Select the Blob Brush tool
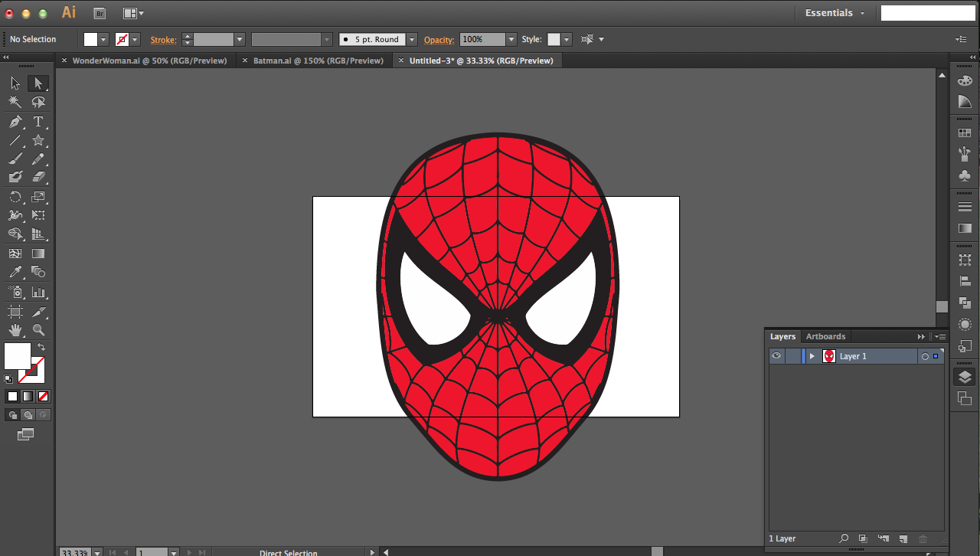This screenshot has width=980, height=556. click(15, 178)
